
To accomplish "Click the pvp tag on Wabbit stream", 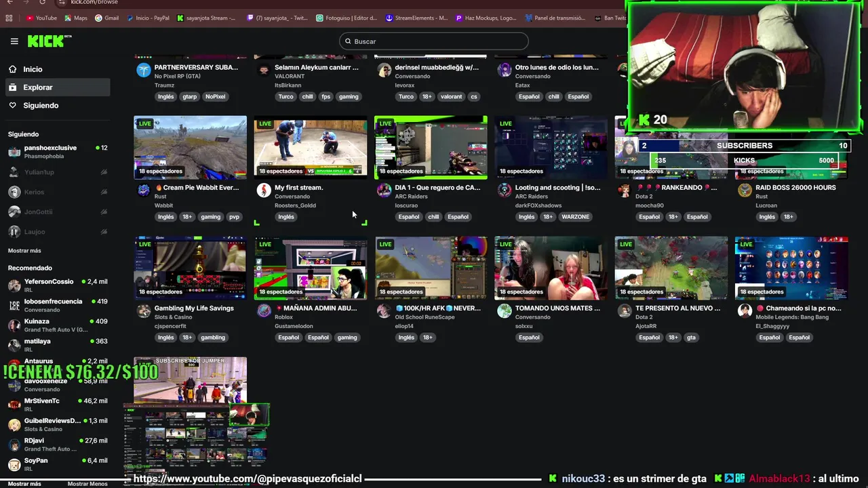I will [x=234, y=217].
